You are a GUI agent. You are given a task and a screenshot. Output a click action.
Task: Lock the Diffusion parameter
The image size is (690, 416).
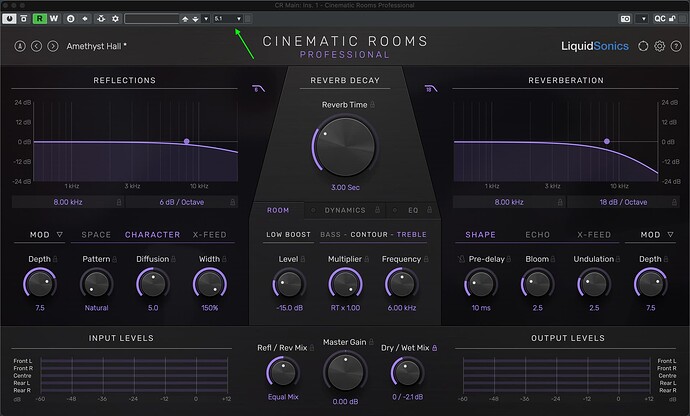point(173,259)
